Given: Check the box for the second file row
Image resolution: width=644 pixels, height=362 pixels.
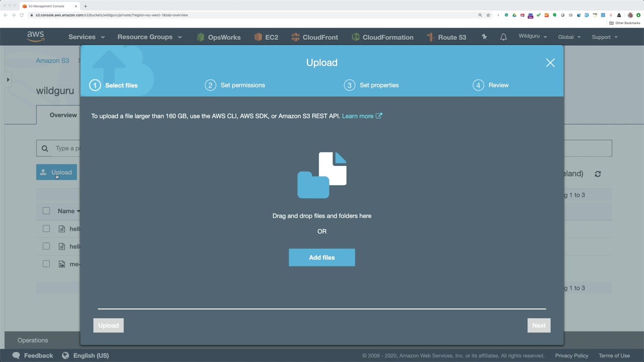Looking at the screenshot, I should [46, 246].
